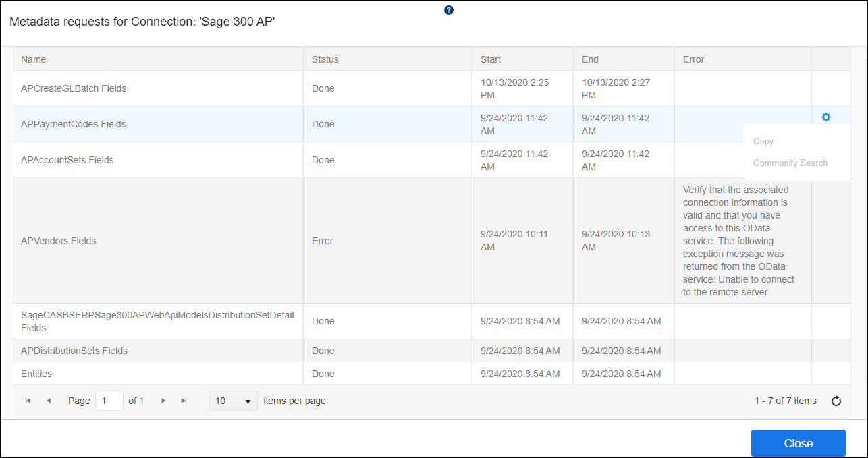
Task: Open the items per page dropdown
Action: (x=234, y=401)
